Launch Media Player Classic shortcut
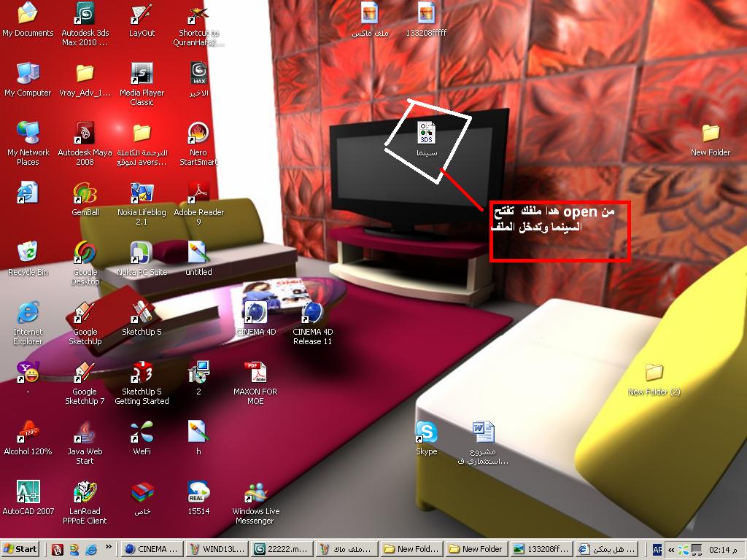The image size is (747, 560). coord(142,84)
